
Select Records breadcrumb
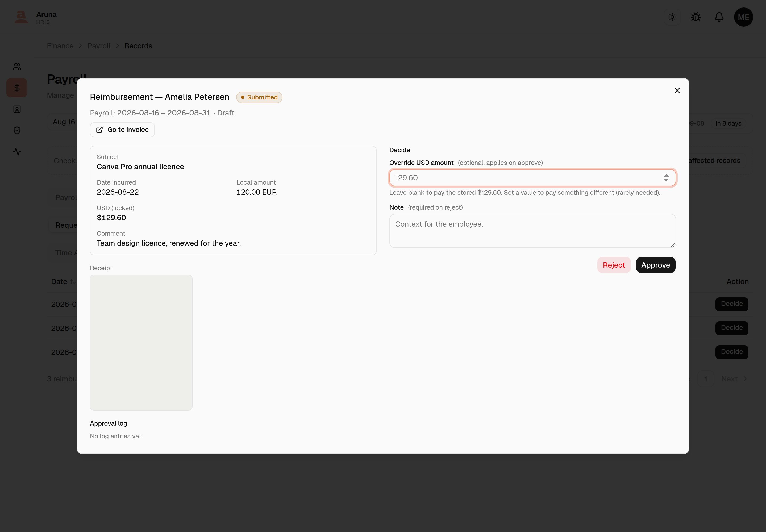tap(138, 46)
